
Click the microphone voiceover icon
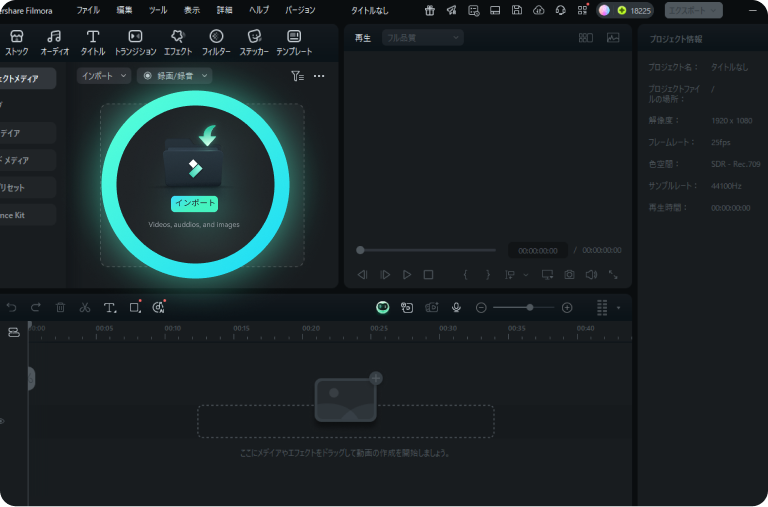tap(456, 307)
